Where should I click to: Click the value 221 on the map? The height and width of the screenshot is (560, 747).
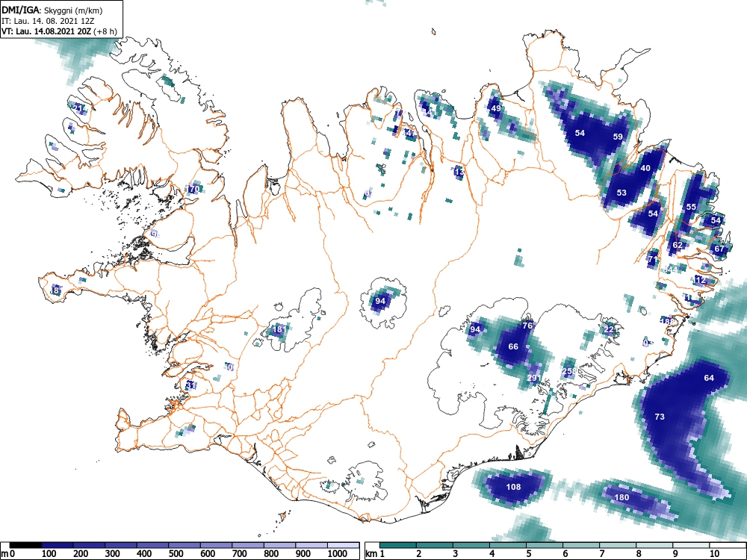[x=611, y=329]
